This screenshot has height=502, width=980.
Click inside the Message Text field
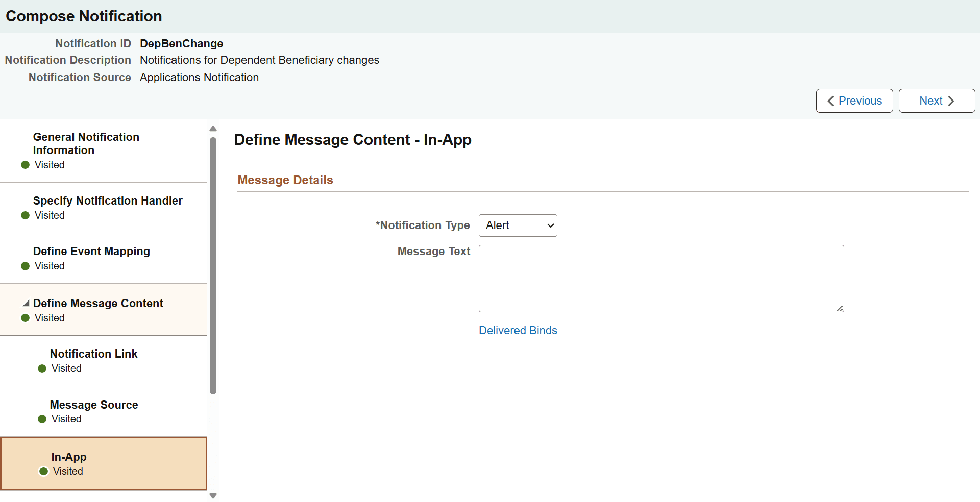(661, 278)
